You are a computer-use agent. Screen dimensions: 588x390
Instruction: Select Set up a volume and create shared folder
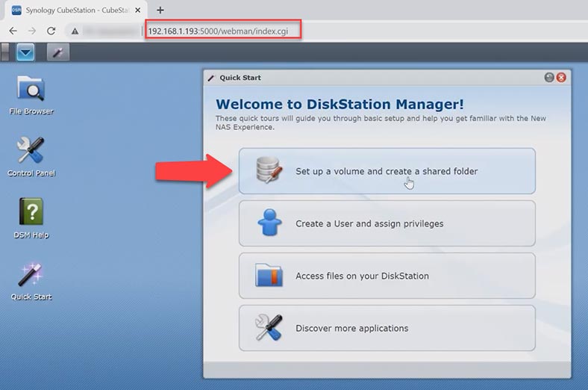click(x=387, y=171)
